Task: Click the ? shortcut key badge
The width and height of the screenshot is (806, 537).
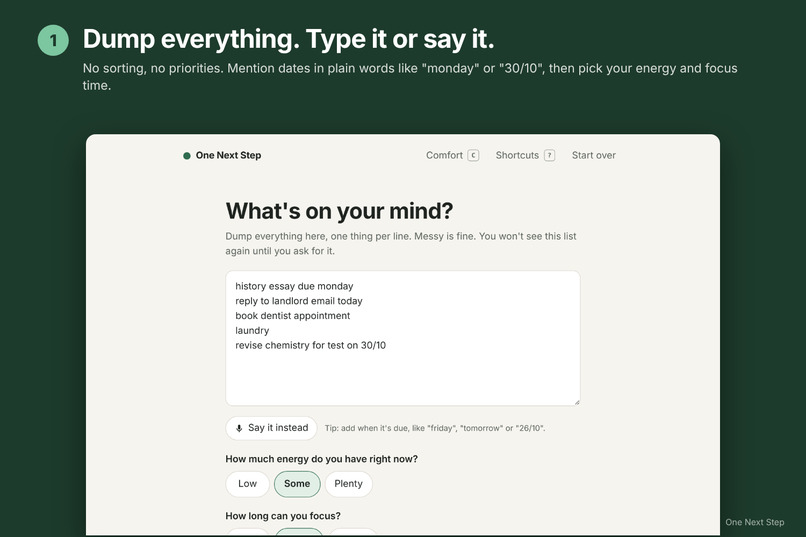Action: click(x=549, y=155)
